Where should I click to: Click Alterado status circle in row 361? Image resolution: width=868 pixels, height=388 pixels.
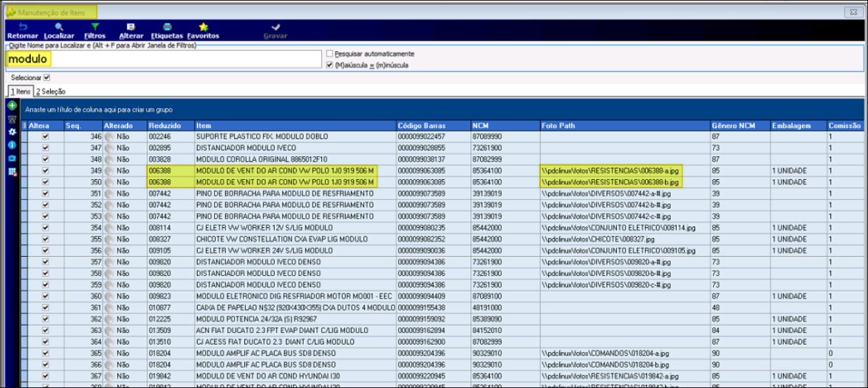click(x=109, y=307)
